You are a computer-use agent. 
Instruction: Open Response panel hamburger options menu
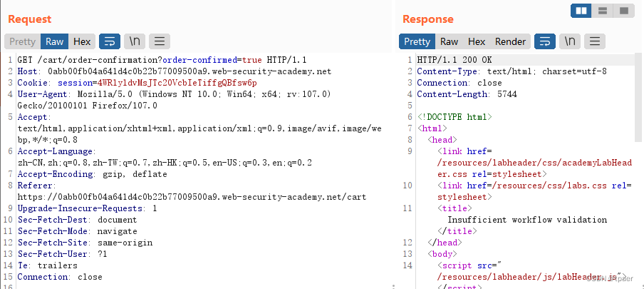tap(595, 41)
